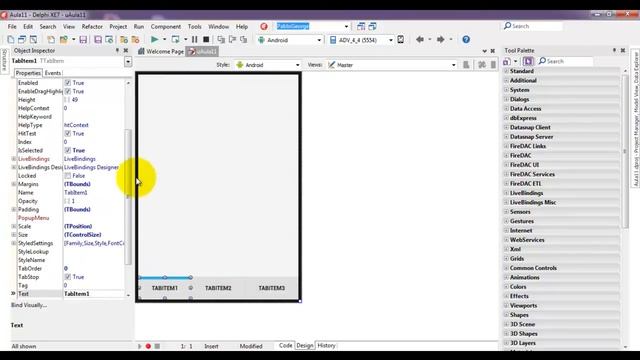Image resolution: width=640 pixels, height=360 pixels.
Task: Click the Save floppy disk toolbar icon
Action: [x=83, y=40]
